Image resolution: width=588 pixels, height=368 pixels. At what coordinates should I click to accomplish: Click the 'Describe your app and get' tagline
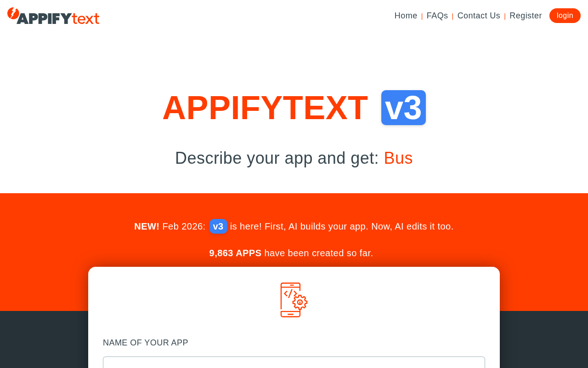tap(277, 158)
